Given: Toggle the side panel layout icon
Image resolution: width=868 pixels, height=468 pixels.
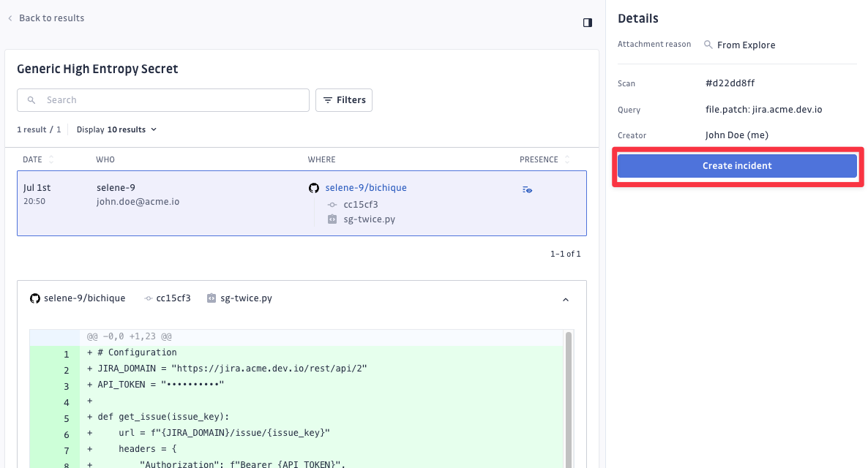Looking at the screenshot, I should 587,23.
